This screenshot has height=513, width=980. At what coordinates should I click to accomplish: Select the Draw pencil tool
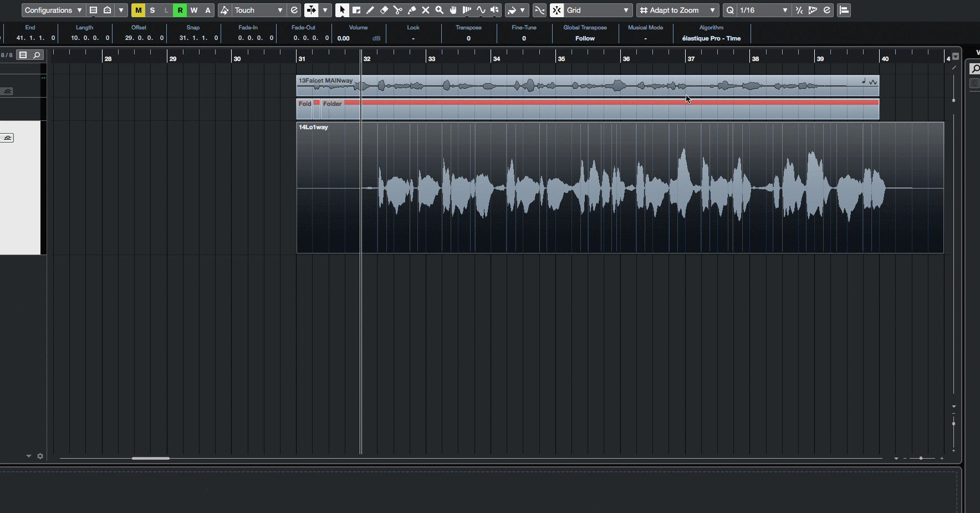[x=370, y=10]
